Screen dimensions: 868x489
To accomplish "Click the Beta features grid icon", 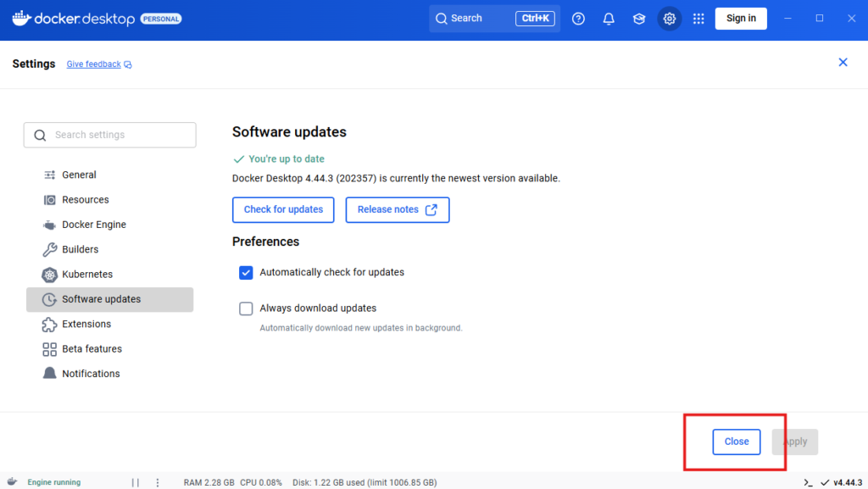I will click(x=49, y=349).
